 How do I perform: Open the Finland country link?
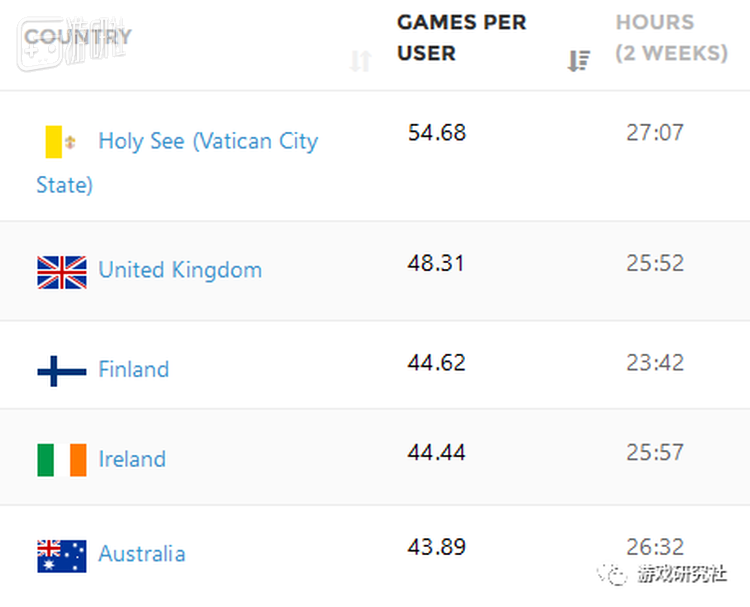133,369
